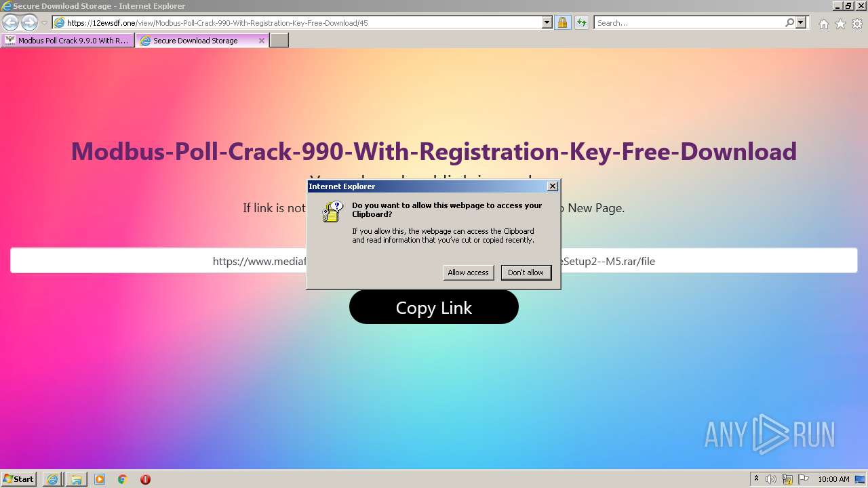This screenshot has height=488, width=868.
Task: Click Allow access in the dialog
Action: tap(468, 272)
